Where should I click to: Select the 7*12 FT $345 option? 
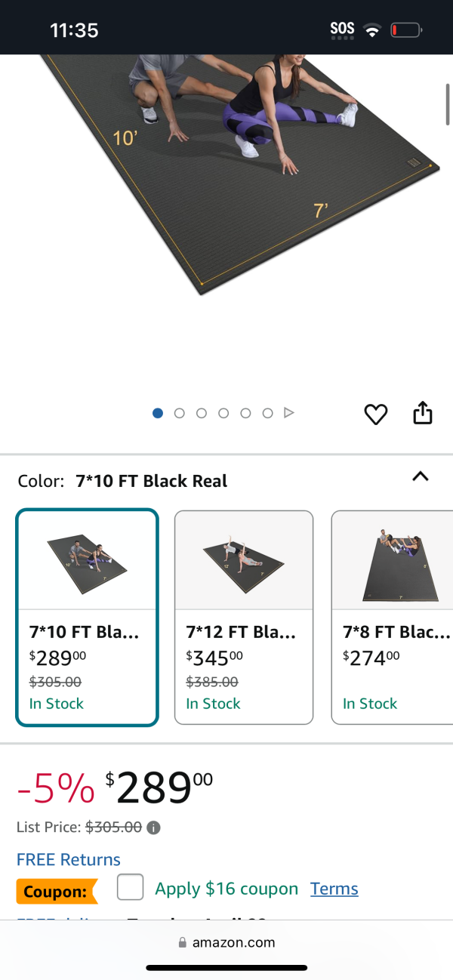pos(244,617)
